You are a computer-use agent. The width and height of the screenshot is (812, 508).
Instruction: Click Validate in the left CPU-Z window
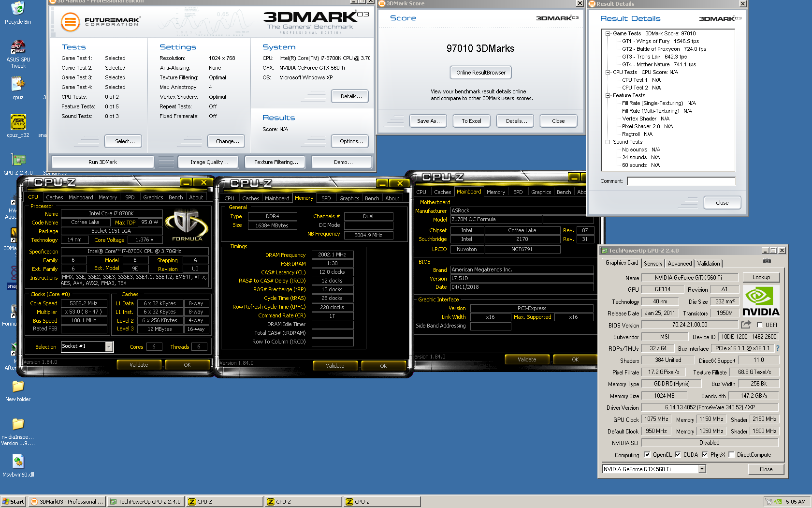pyautogui.click(x=139, y=365)
